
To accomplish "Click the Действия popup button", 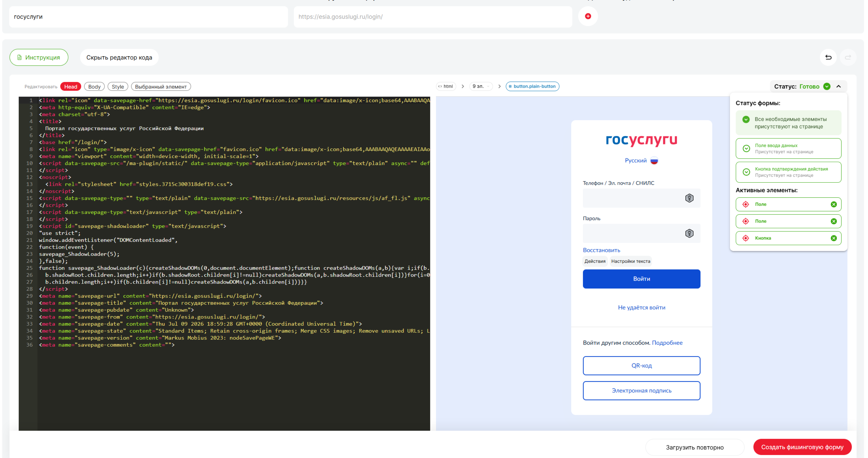I will point(595,261).
